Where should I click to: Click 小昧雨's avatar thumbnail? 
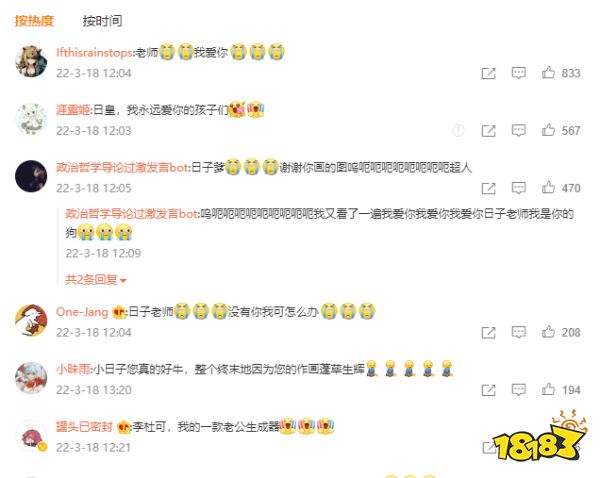(31, 378)
